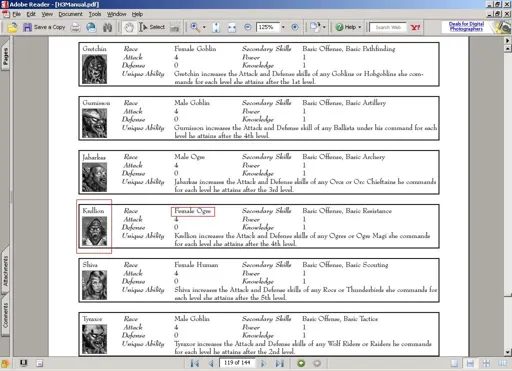The height and width of the screenshot is (371, 512).
Task: Expand the page view dropdown arrow
Action: click(x=324, y=27)
